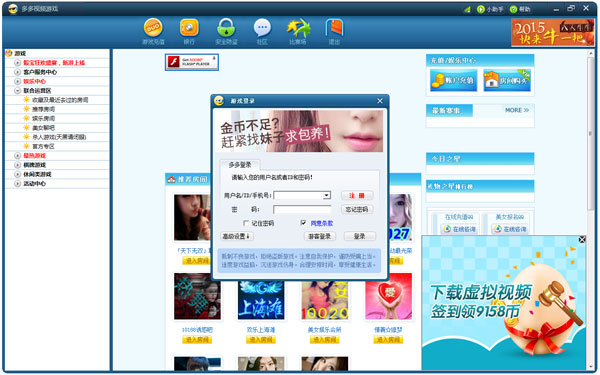Open the MORE link in 最新赛事
600x375 pixels.
click(x=517, y=110)
